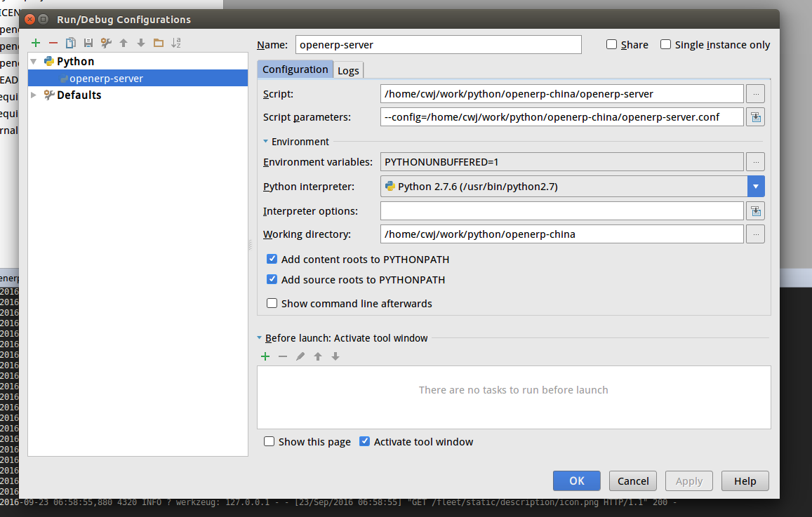Close the Run/Debug Configurations window
This screenshot has height=517, width=812.
30,19
